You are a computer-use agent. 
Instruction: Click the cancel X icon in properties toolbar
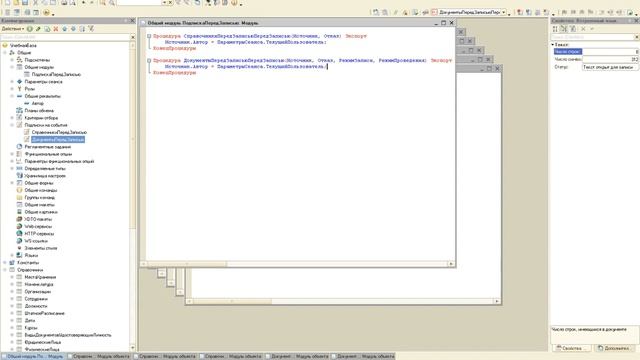click(x=583, y=29)
